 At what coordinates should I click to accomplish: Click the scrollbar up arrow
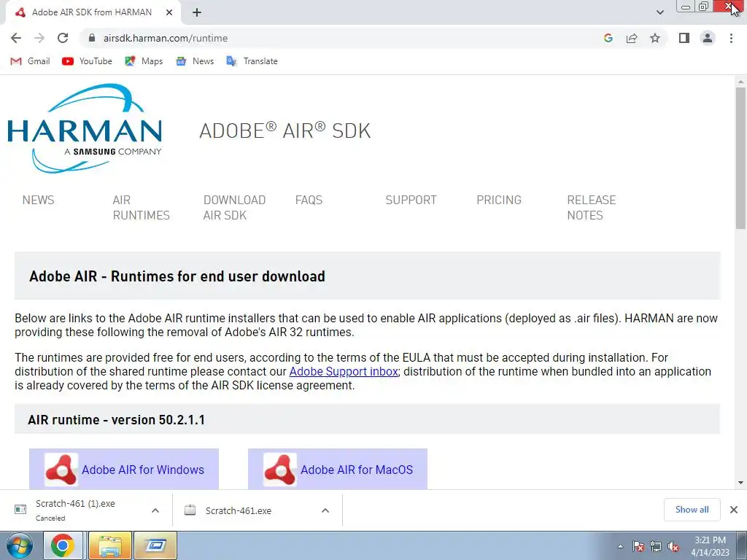[740, 82]
